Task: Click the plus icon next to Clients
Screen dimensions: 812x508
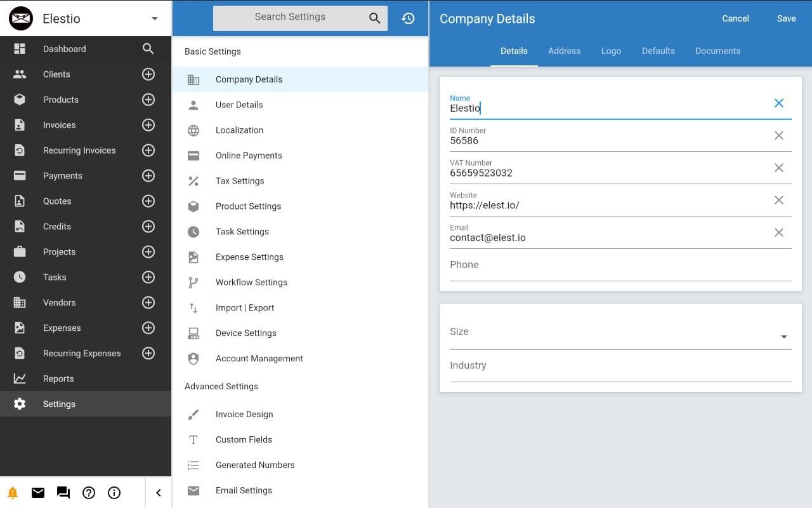Action: tap(148, 74)
